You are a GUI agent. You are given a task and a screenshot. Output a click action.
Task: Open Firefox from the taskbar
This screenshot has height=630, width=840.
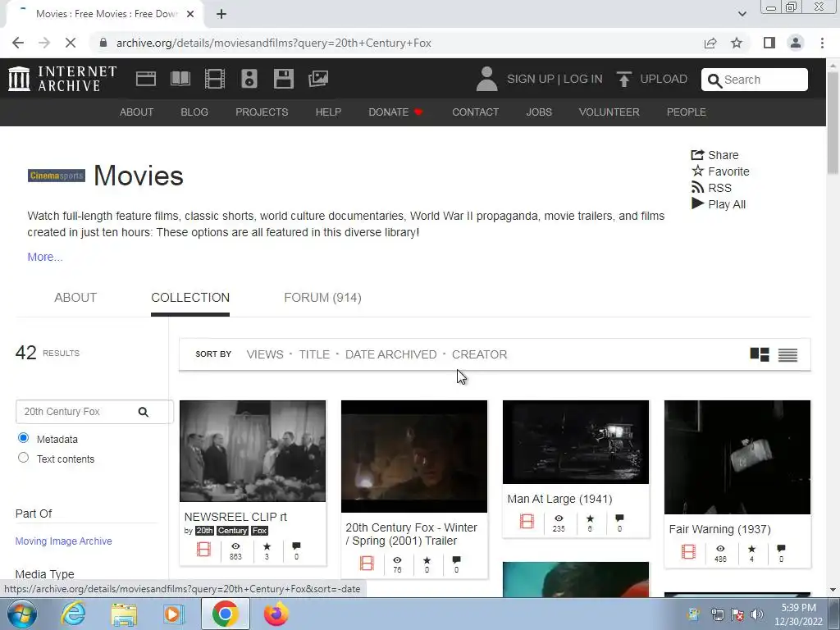(x=276, y=614)
